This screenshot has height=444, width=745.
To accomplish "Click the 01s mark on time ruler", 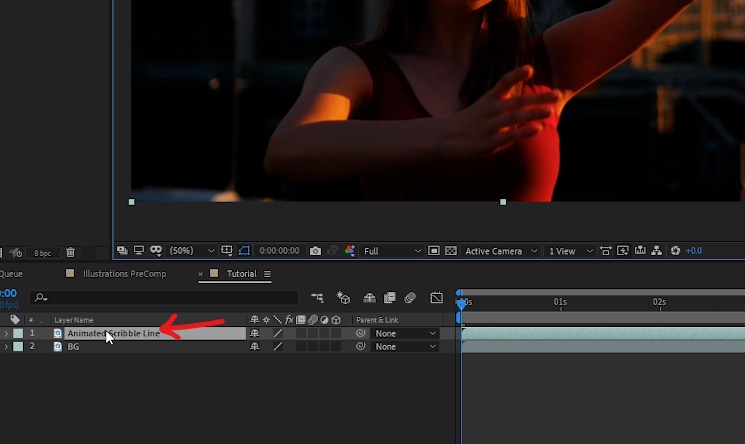I will (560, 302).
